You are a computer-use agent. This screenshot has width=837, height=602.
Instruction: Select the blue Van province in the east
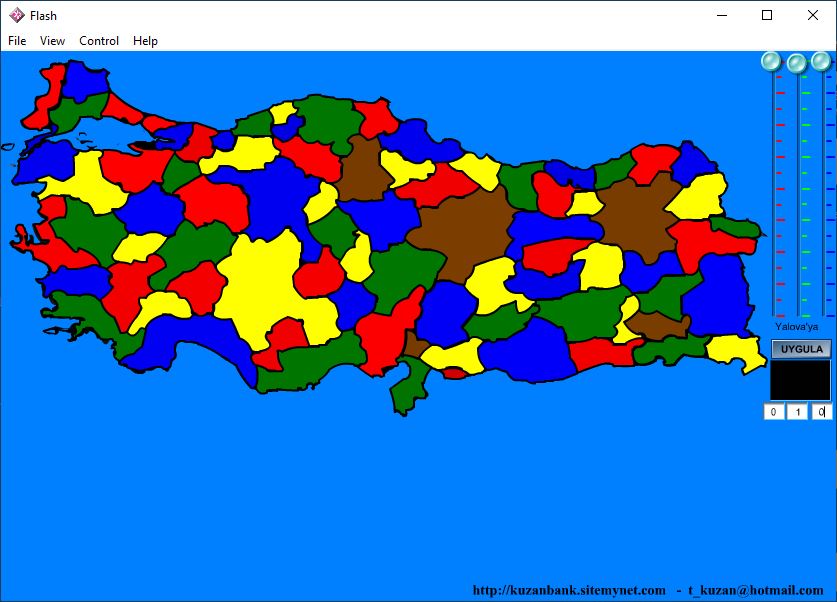pos(718,294)
